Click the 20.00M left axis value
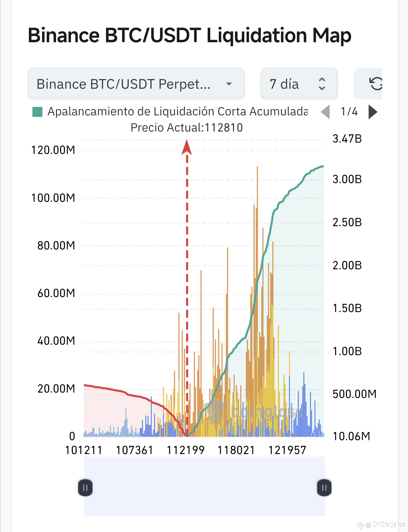 (x=56, y=389)
